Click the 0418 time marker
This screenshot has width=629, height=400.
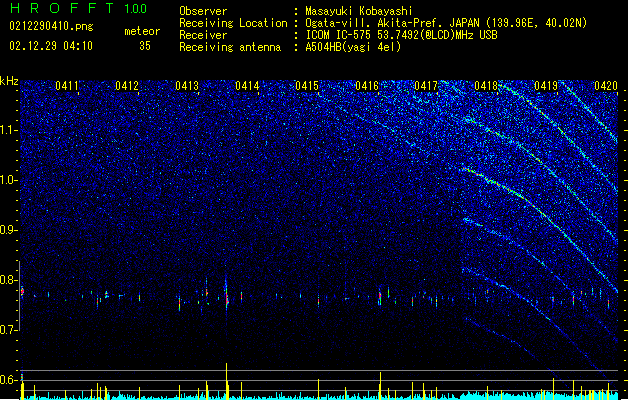tap(486, 86)
